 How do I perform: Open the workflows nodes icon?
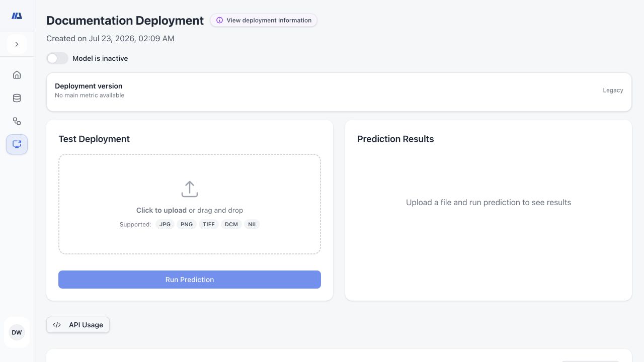coord(17,121)
